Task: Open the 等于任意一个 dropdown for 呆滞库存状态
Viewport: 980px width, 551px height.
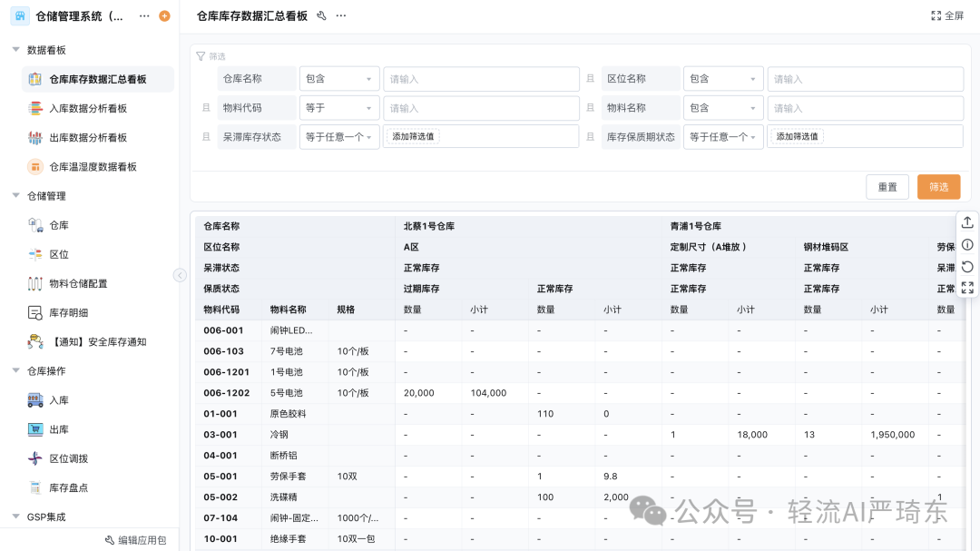Action: click(338, 136)
